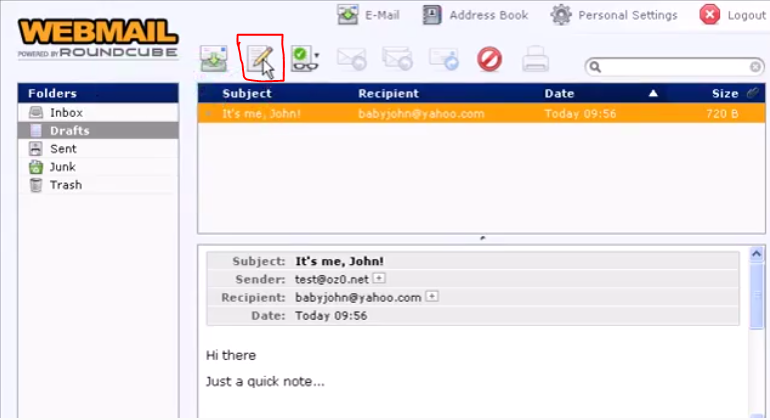Add sender test@oz0.net to address book
Screen dimensions: 770x420
[x=379, y=278]
